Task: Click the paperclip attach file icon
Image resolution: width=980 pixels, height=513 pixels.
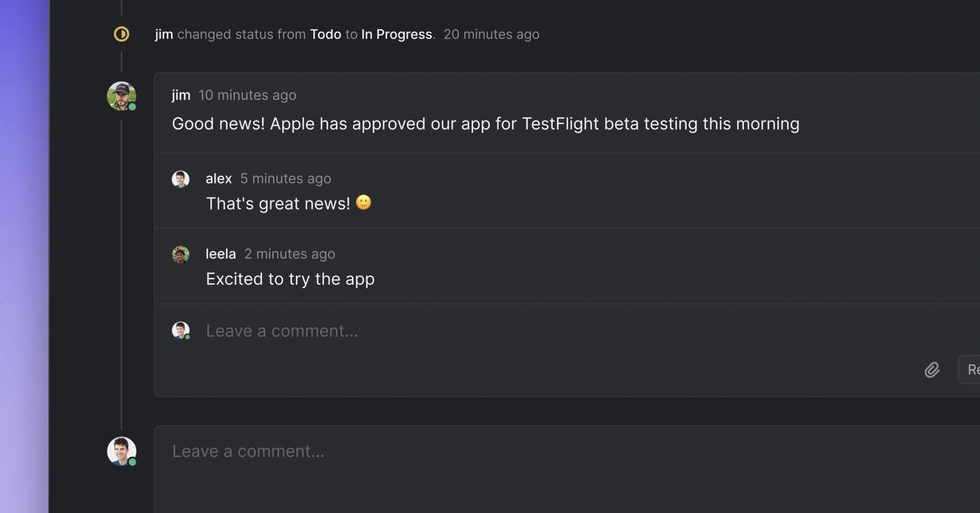Action: (x=931, y=370)
